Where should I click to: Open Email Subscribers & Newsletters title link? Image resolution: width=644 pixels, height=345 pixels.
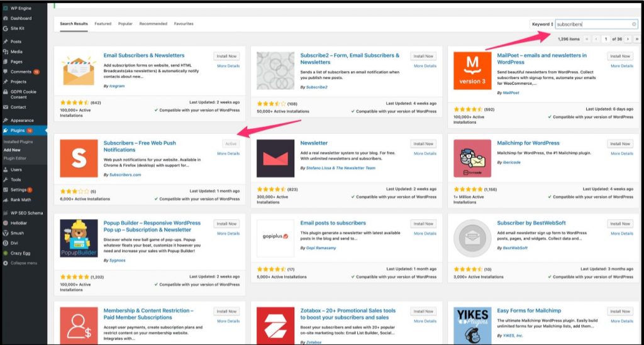point(144,55)
